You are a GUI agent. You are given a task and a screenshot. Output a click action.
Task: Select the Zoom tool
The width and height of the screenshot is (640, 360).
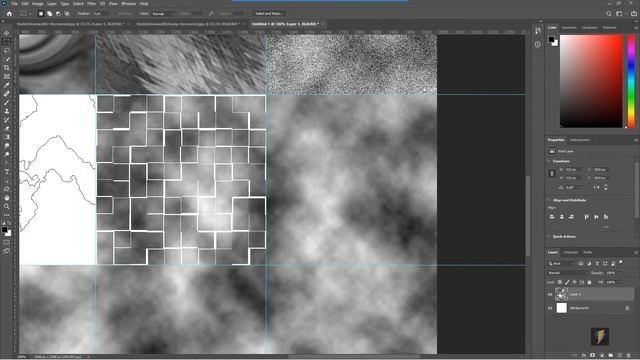coord(7,206)
